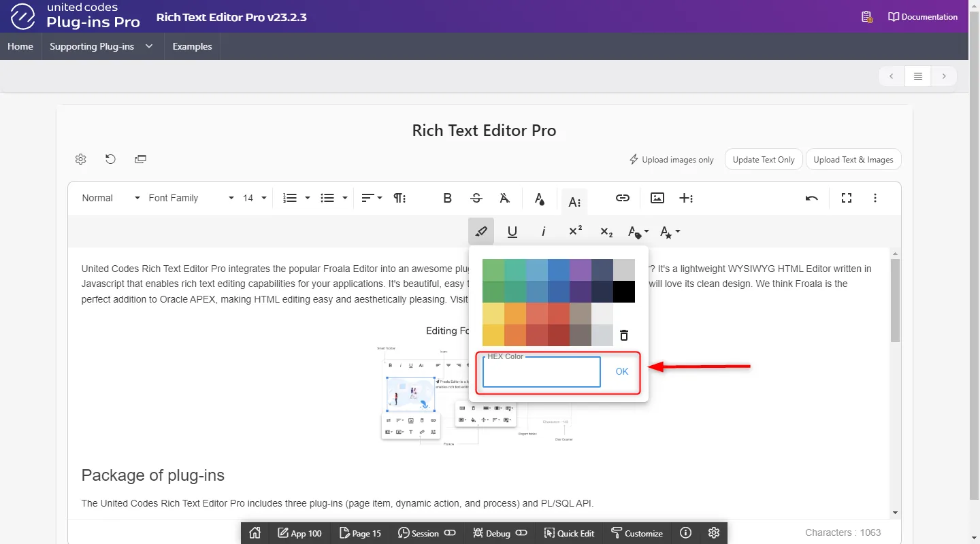Open the font size 14 dropdown

coord(255,198)
